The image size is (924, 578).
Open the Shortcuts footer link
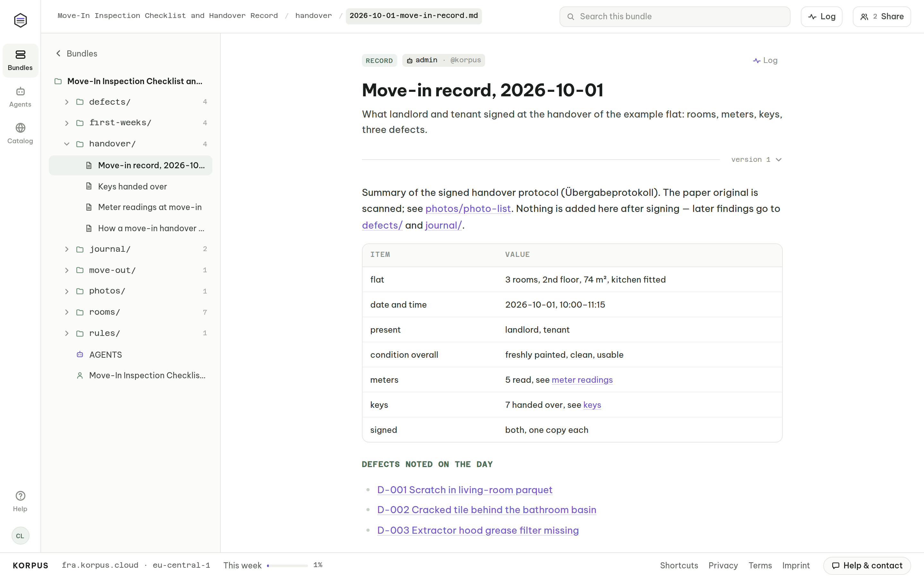pos(679,565)
